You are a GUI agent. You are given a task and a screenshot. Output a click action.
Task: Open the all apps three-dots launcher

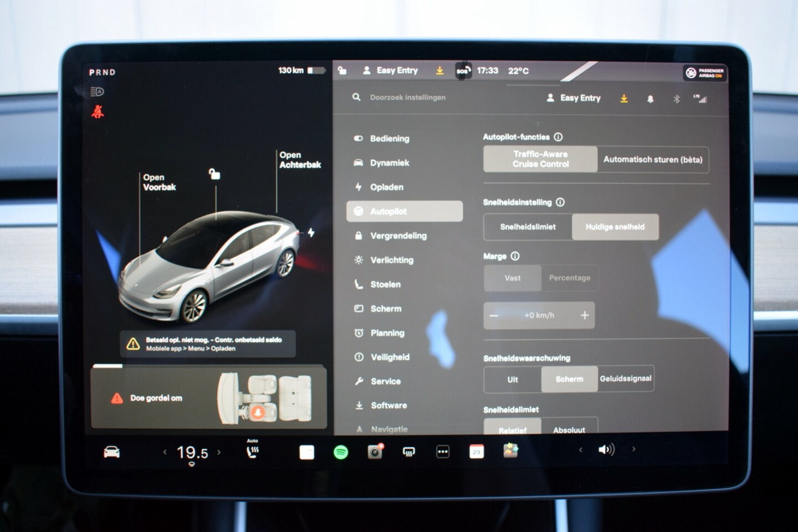click(443, 452)
